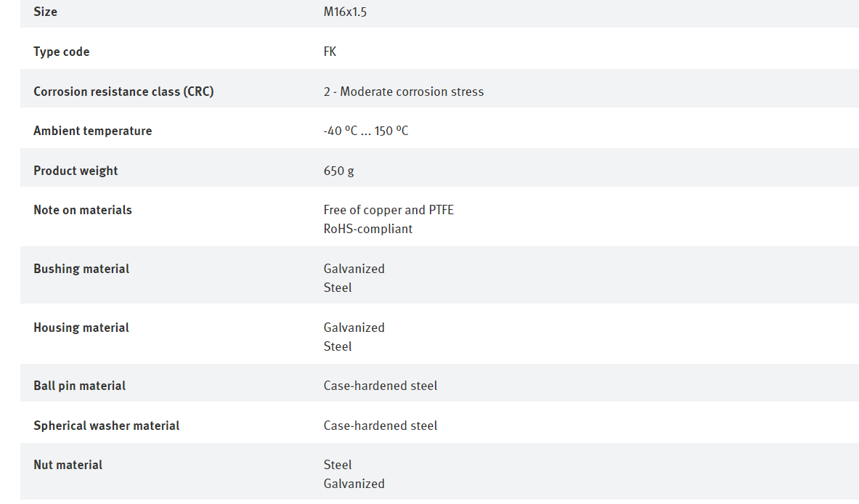Click the 650 g weight value
Viewport: 859px width, 504px height.
338,171
